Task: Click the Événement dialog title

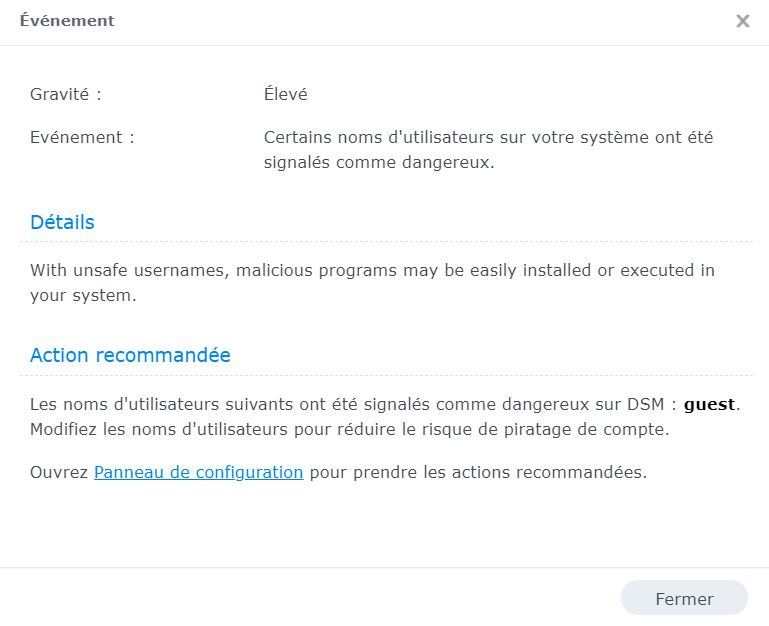Action: (x=67, y=21)
